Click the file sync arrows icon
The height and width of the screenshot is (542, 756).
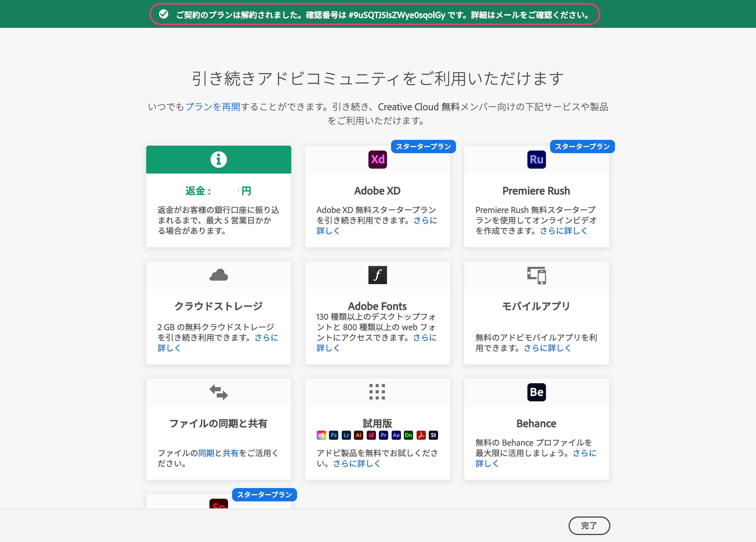[219, 392]
